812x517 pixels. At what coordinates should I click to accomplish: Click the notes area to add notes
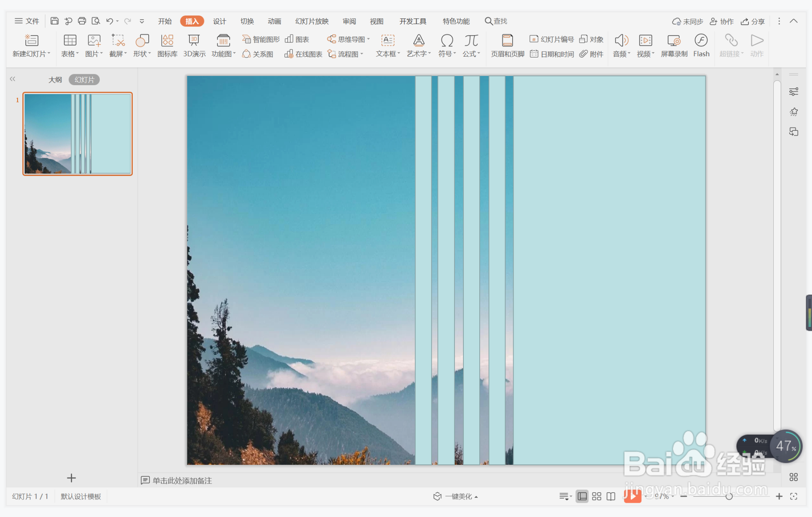182,480
